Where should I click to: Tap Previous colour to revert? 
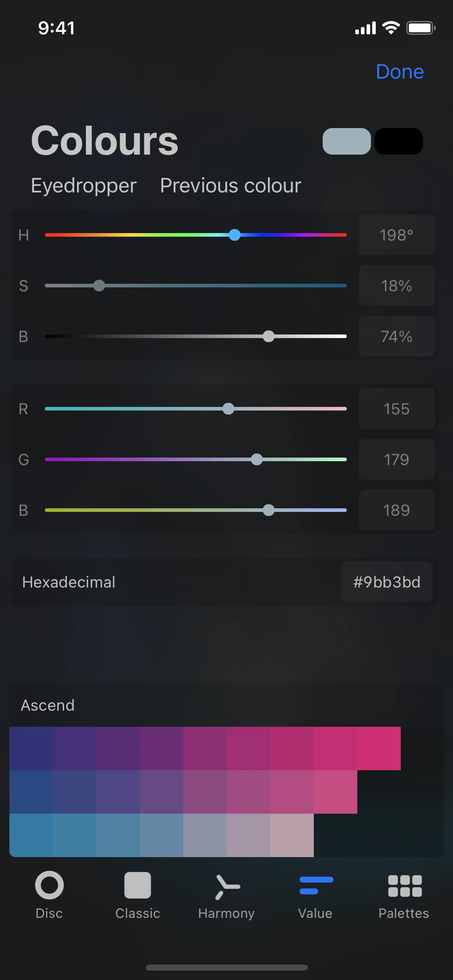tap(230, 186)
